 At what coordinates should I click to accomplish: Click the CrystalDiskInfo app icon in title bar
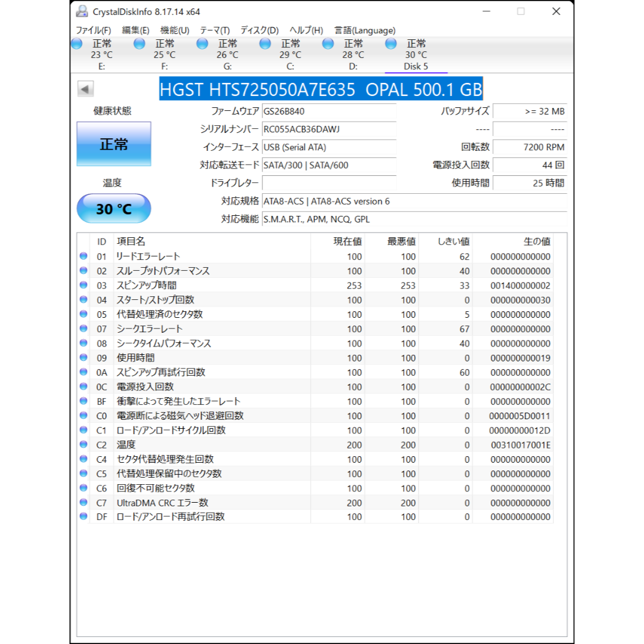(82, 11)
